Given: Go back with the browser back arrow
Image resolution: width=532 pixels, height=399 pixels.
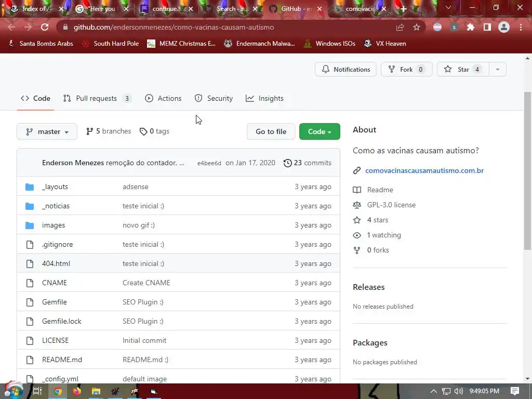Looking at the screenshot, I should click(11, 27).
